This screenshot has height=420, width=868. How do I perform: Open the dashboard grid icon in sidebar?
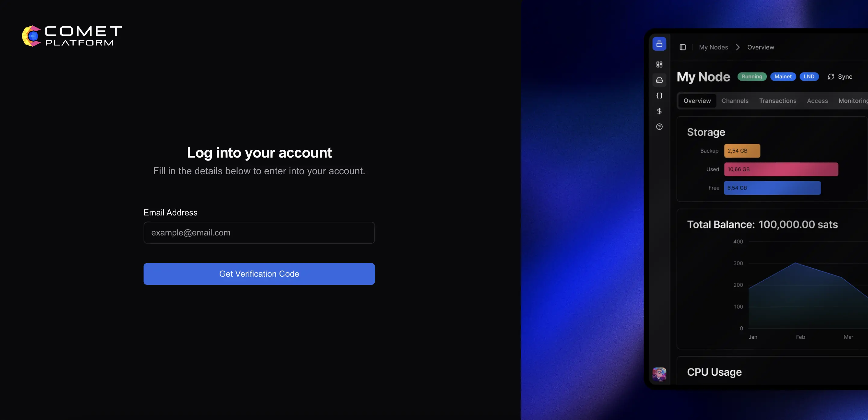[x=659, y=64]
